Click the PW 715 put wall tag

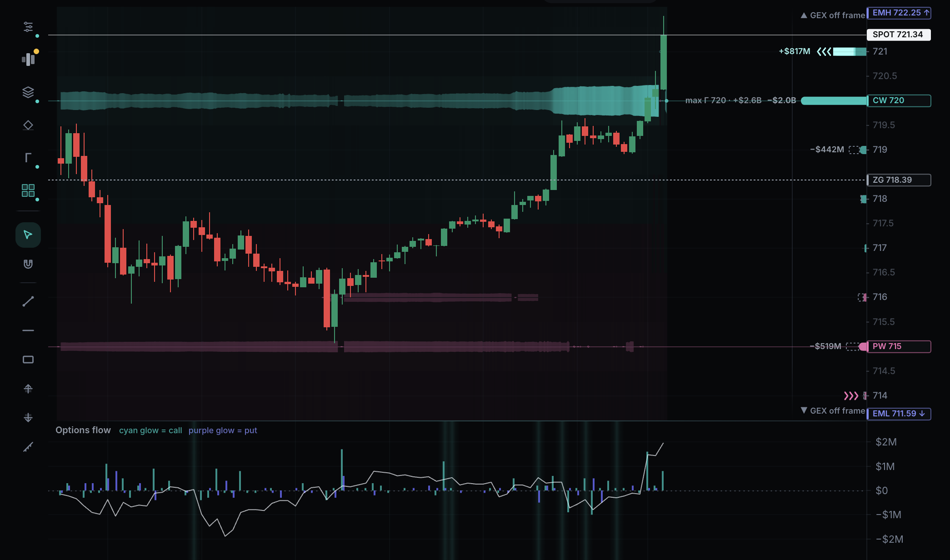(x=899, y=346)
